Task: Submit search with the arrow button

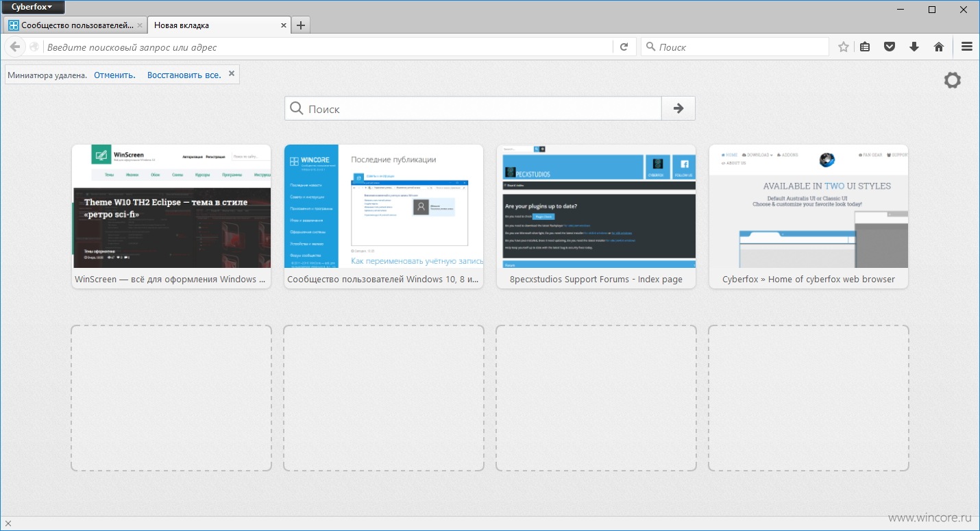Action: click(678, 108)
